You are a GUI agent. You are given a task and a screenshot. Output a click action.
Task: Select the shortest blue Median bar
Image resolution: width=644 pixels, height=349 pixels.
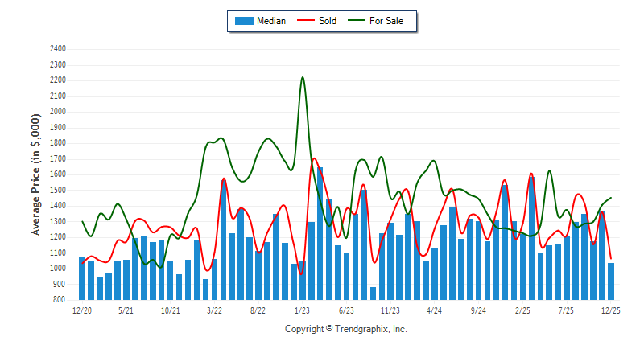point(374,294)
